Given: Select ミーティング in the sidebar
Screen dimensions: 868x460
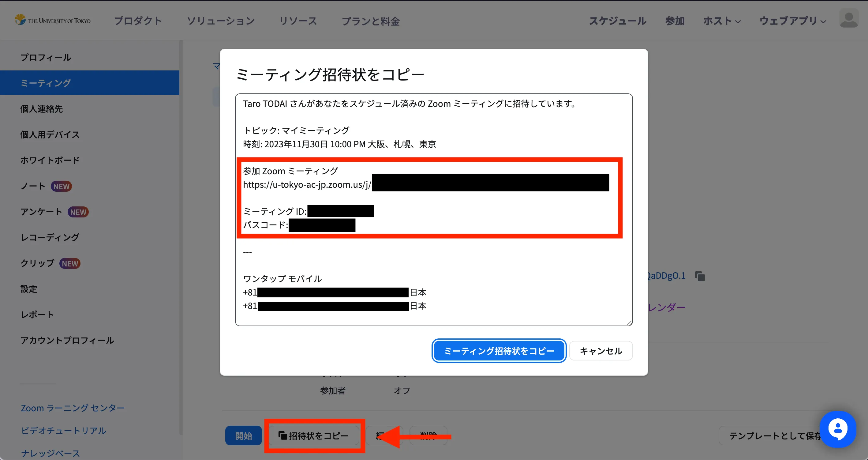Looking at the screenshot, I should click(x=46, y=83).
